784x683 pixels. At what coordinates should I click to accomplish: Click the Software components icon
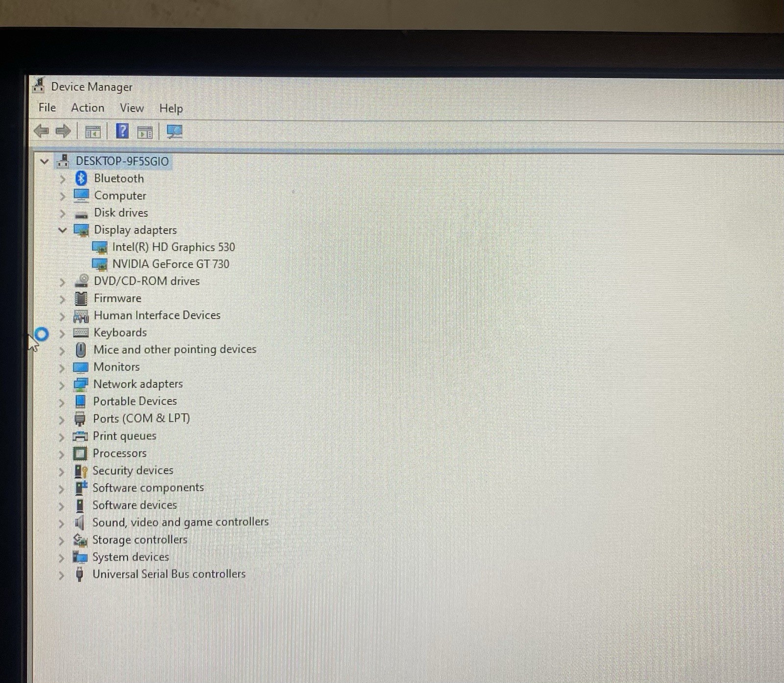click(80, 488)
